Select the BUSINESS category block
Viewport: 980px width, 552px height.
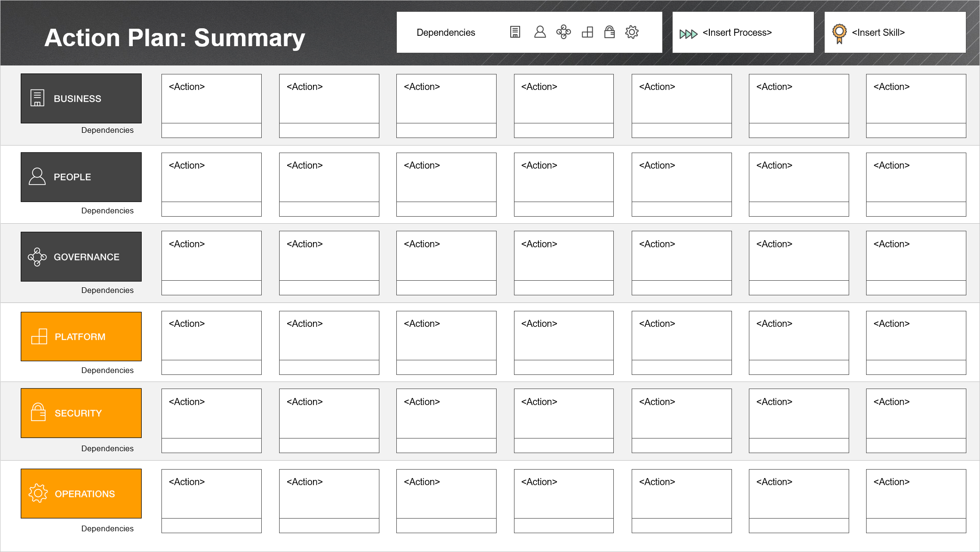click(x=81, y=98)
